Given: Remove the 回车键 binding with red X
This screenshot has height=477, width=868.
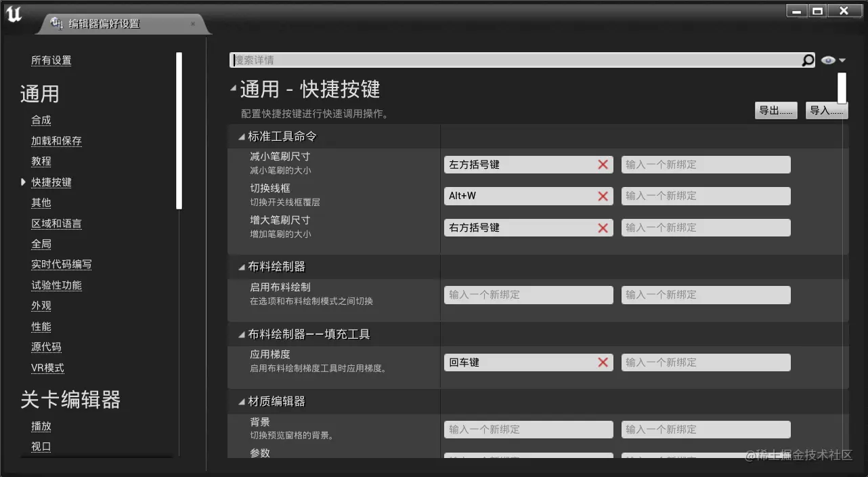Looking at the screenshot, I should click(603, 362).
